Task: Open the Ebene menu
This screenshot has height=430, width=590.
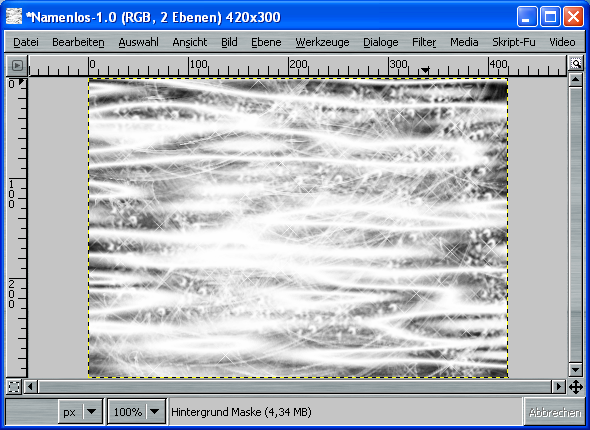Action: click(x=266, y=42)
